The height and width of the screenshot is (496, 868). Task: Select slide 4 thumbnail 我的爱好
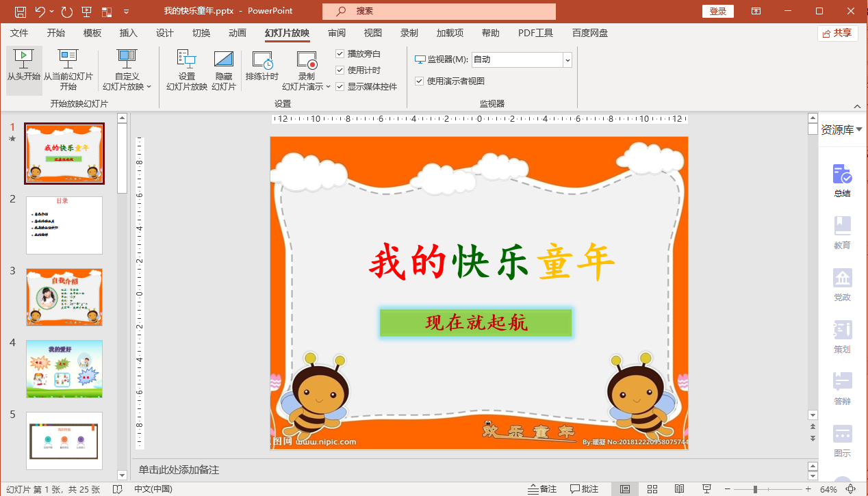pyautogui.click(x=64, y=368)
